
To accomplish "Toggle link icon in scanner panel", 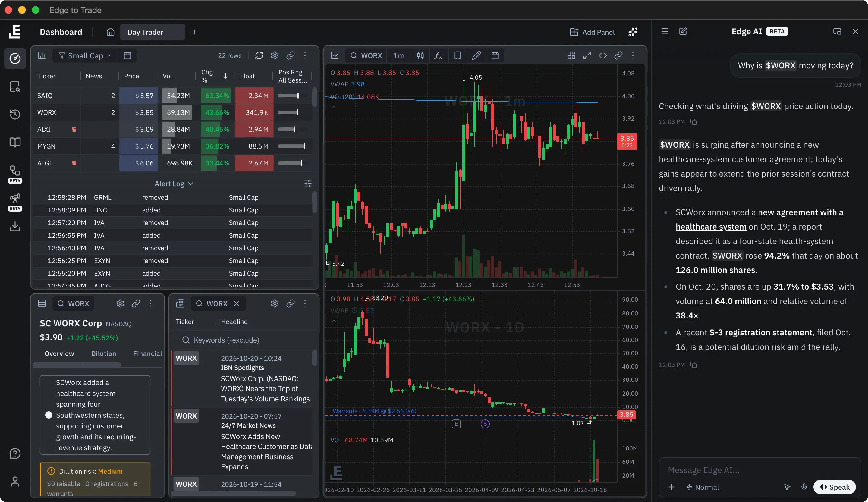I will click(290, 55).
